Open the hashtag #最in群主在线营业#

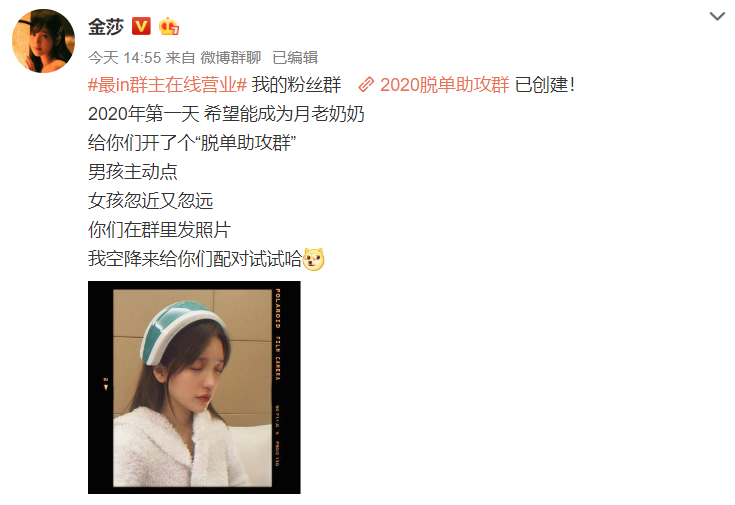(167, 85)
